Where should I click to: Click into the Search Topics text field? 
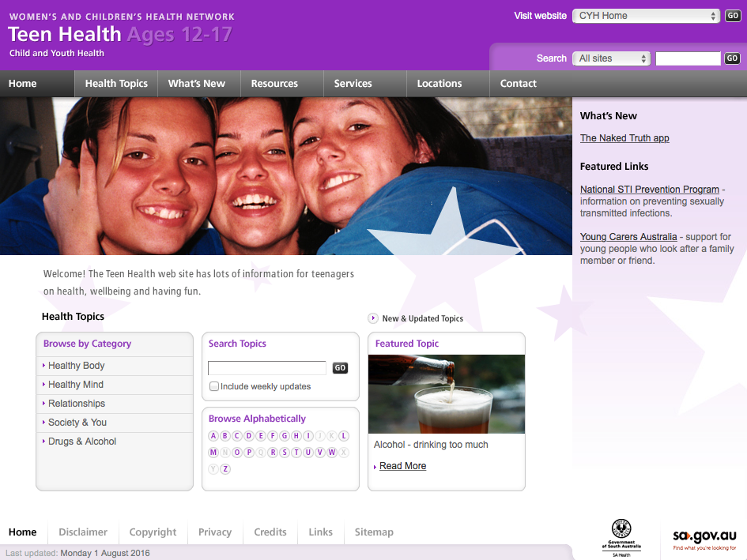[267, 367]
